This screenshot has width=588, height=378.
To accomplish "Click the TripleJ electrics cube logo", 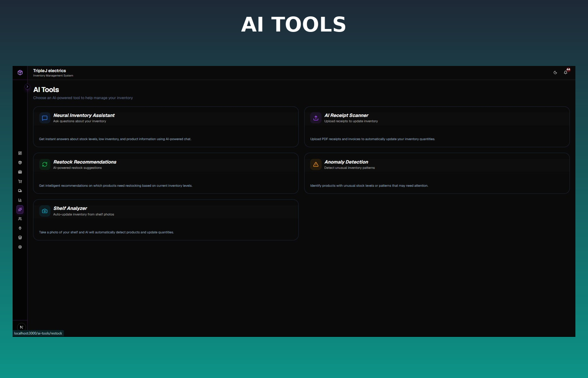I will 20,73.
